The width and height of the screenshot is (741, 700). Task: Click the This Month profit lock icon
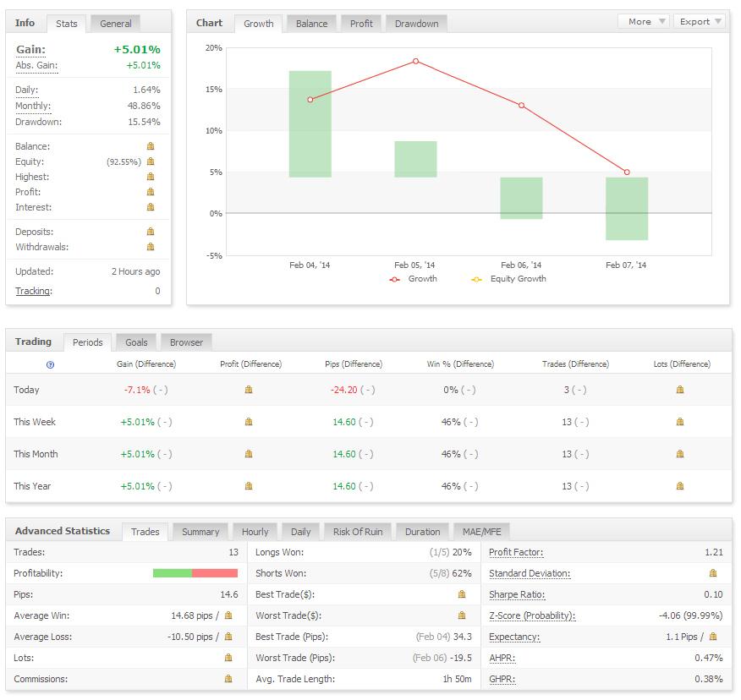pos(249,454)
